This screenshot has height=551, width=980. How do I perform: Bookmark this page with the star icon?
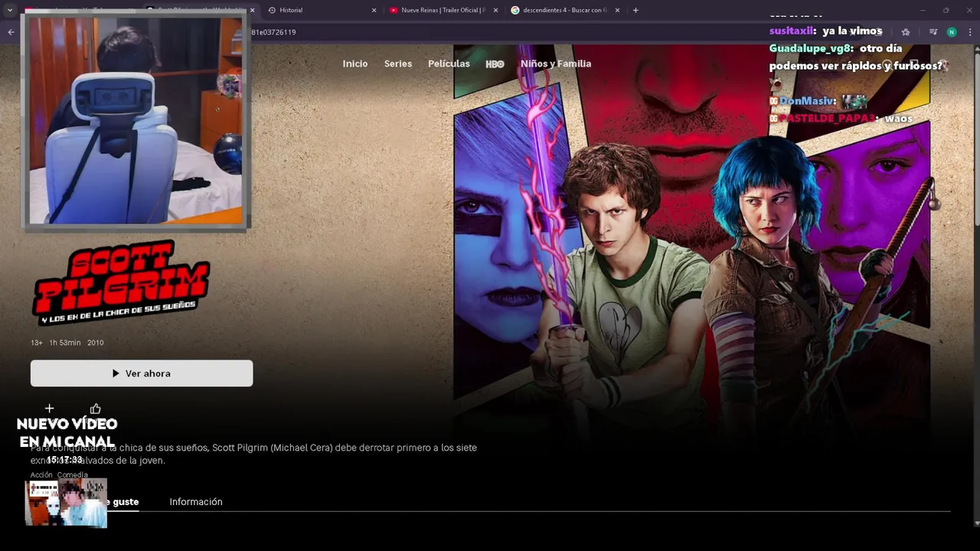906,32
